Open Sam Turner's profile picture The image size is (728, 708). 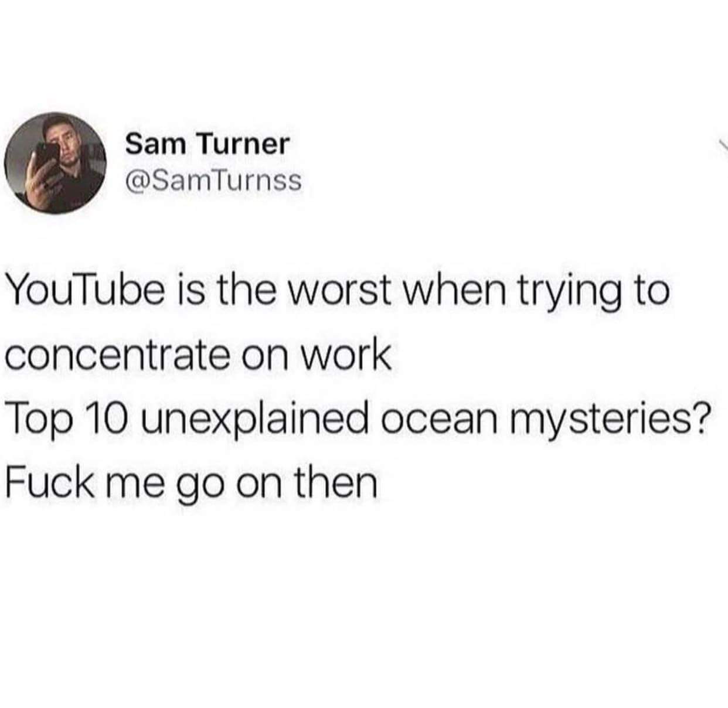pyautogui.click(x=55, y=162)
